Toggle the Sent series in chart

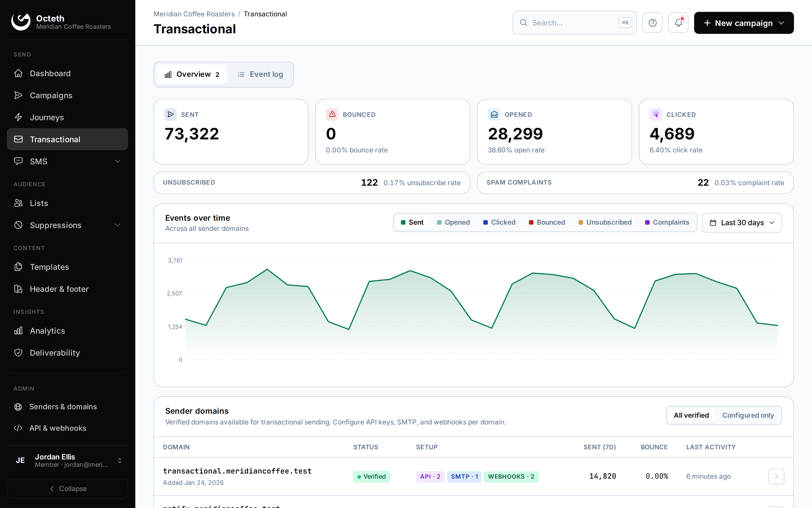pos(412,222)
